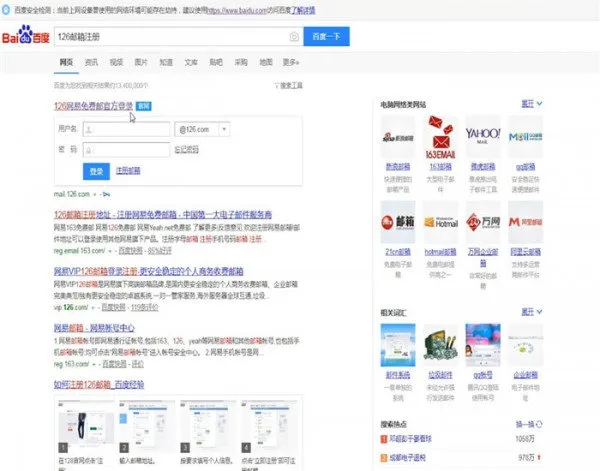Screen dimensions: 600x471
Task: Open the second 搜索热点 item
Action: (x=407, y=458)
